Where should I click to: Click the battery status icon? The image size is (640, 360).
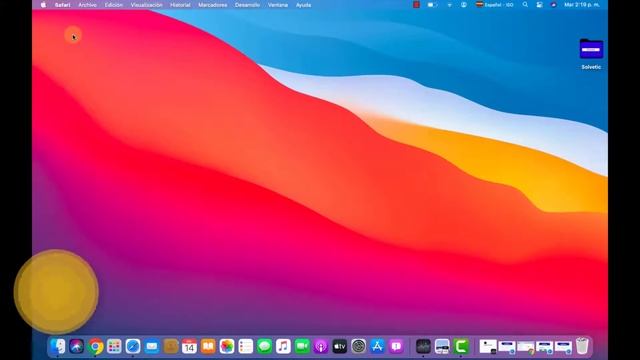coord(432,5)
